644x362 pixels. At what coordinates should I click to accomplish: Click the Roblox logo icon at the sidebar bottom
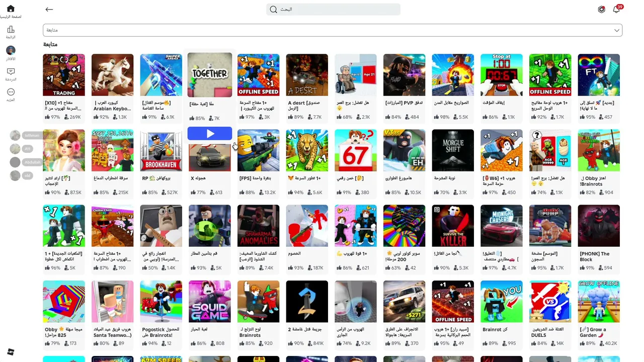tap(11, 352)
